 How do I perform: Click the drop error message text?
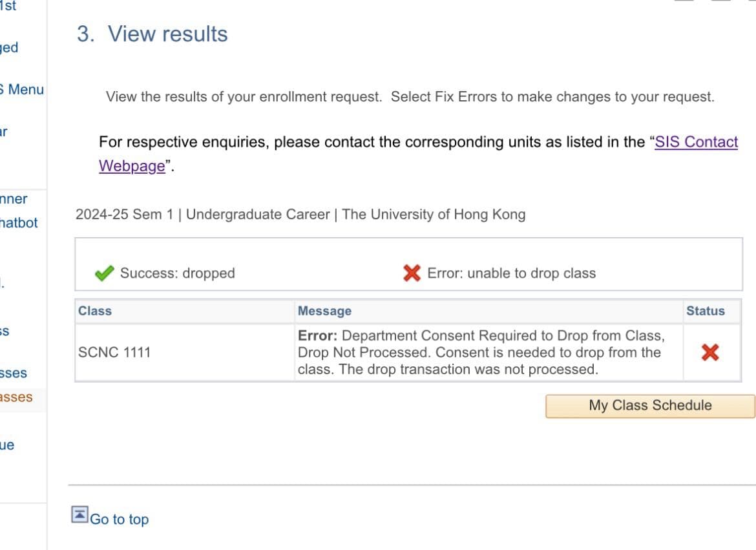click(x=480, y=353)
